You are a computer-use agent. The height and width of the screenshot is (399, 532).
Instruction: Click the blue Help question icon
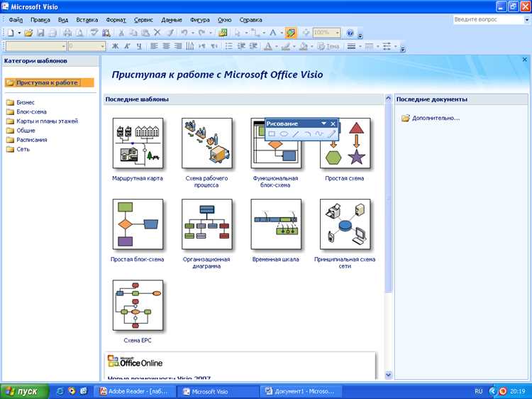pyautogui.click(x=350, y=33)
